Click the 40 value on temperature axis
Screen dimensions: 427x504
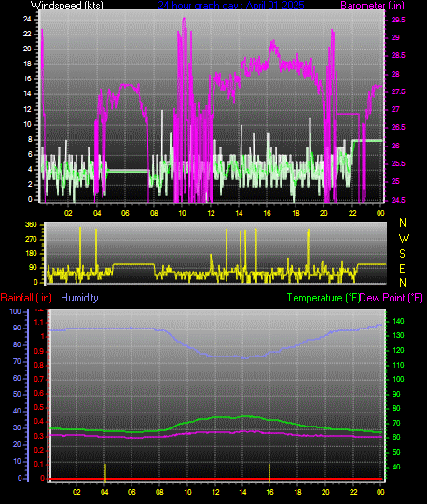396,467
